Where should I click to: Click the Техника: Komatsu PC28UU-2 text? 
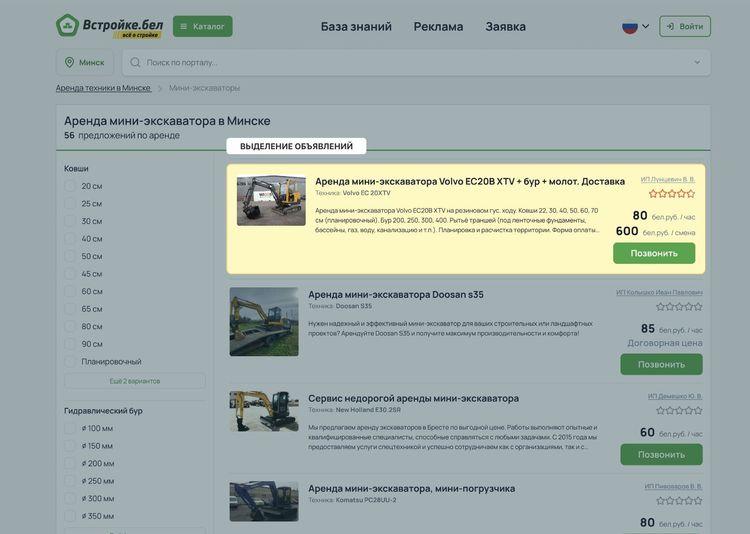tap(352, 500)
